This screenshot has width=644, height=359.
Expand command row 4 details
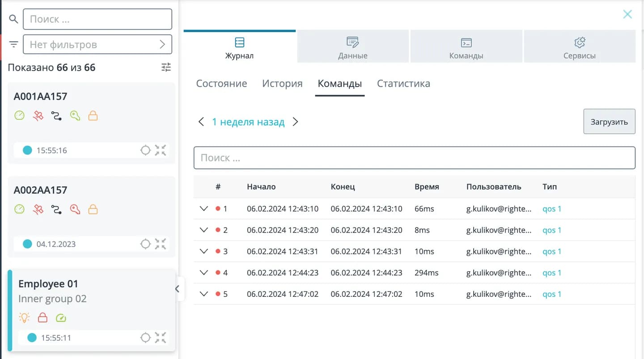click(x=204, y=273)
